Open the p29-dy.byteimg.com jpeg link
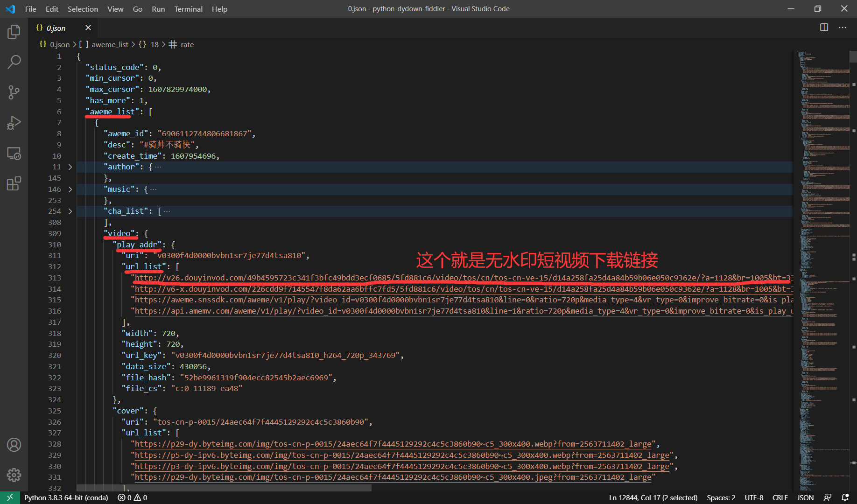This screenshot has height=504, width=857. pyautogui.click(x=393, y=477)
